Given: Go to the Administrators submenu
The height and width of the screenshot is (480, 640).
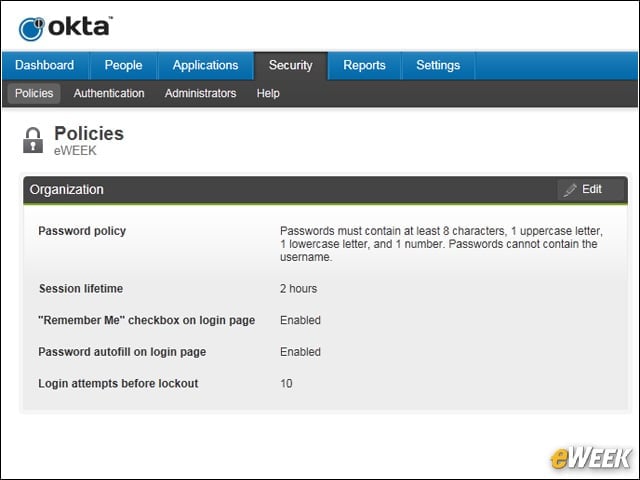Looking at the screenshot, I should point(200,93).
